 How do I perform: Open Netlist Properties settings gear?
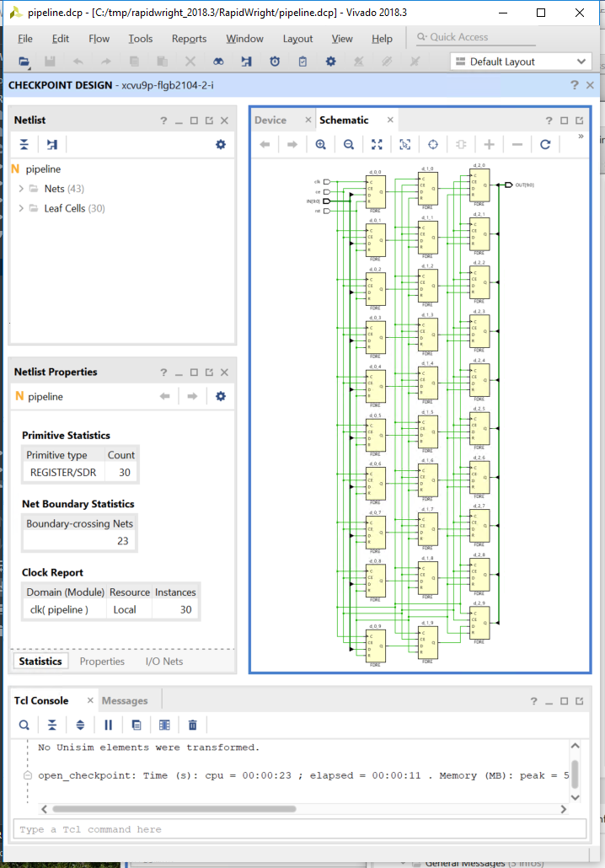click(x=220, y=396)
